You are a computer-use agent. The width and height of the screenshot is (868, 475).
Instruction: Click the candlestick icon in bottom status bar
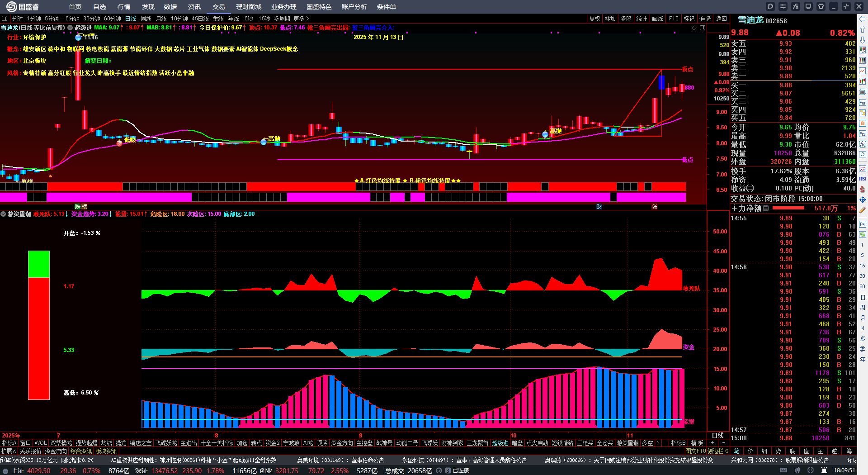[x=797, y=470]
